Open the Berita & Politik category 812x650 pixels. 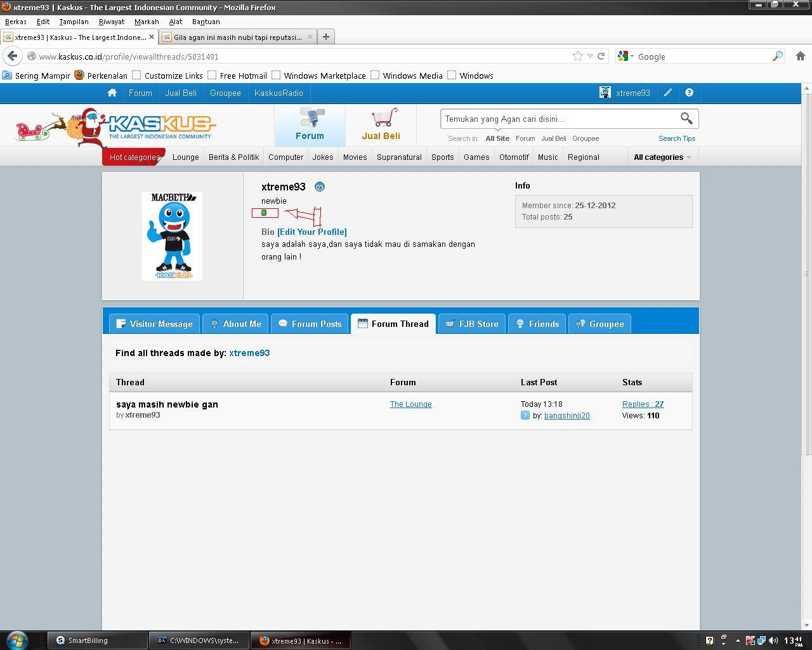pos(233,157)
